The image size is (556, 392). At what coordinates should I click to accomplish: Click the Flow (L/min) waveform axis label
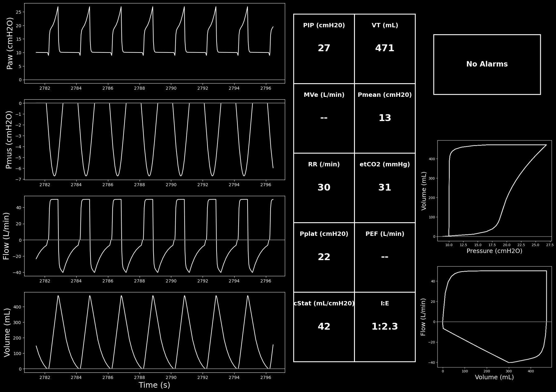pos(6,236)
